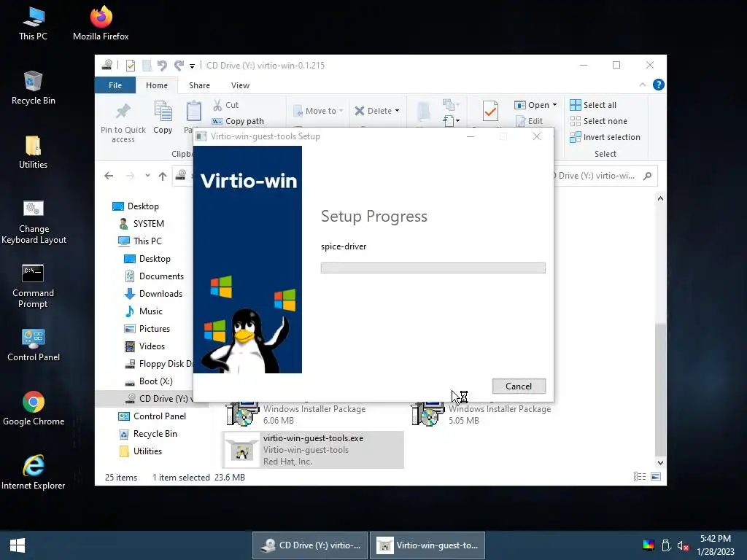
Task: Click Undo in Explorer quick access toolbar
Action: click(162, 65)
